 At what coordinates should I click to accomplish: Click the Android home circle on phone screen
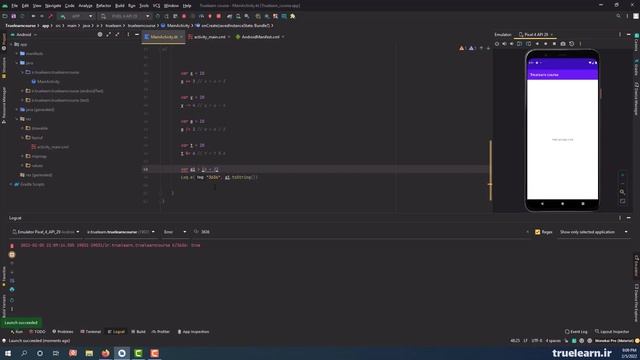[x=562, y=203]
